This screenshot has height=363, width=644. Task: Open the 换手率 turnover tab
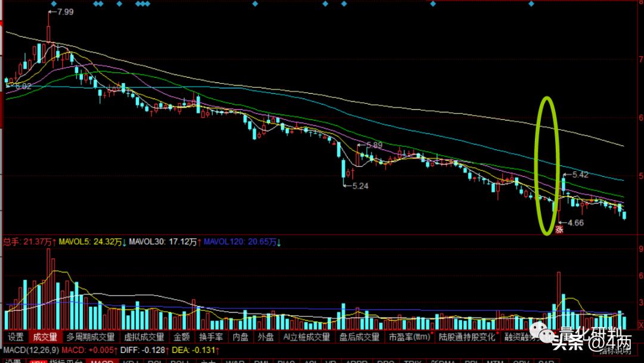pyautogui.click(x=210, y=337)
